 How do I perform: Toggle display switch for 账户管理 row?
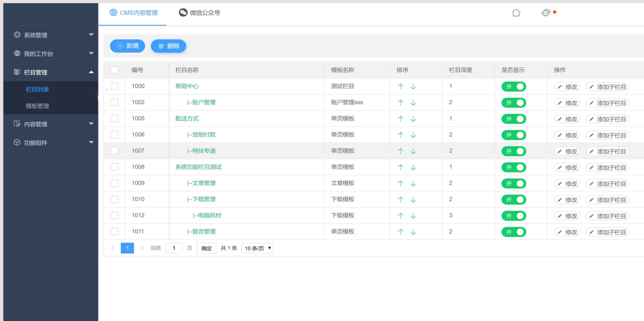point(514,103)
